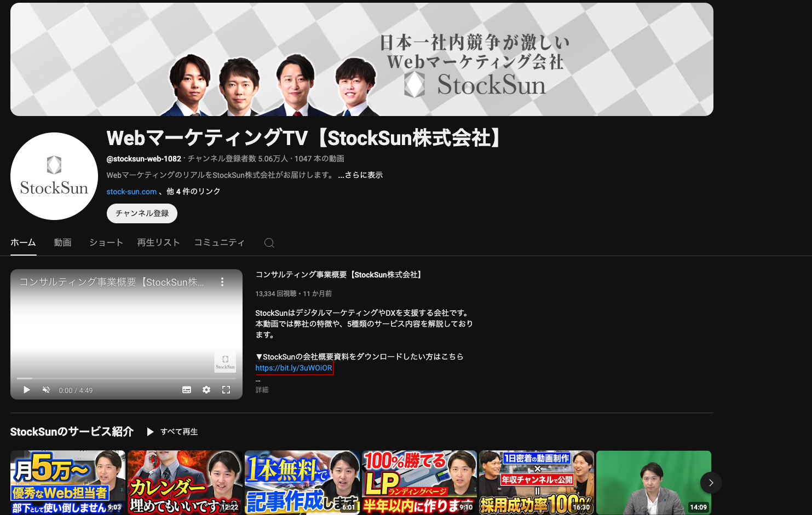This screenshot has width=812, height=515.
Task: Go to the 再生リスト tab
Action: click(158, 242)
